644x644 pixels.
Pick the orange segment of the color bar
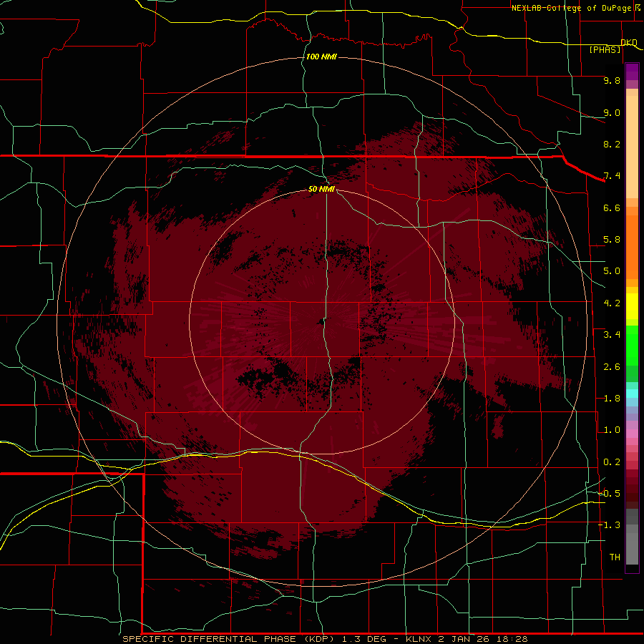pos(632,248)
